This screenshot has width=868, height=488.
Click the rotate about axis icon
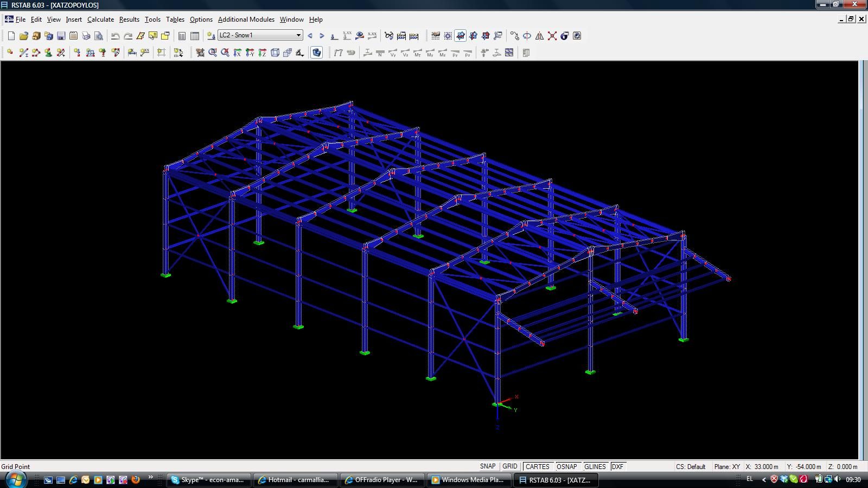click(527, 36)
